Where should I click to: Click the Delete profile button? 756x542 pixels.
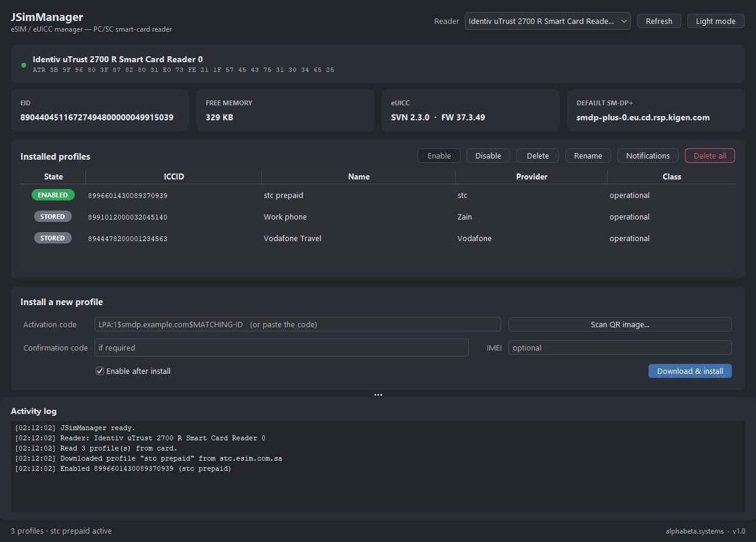point(537,156)
